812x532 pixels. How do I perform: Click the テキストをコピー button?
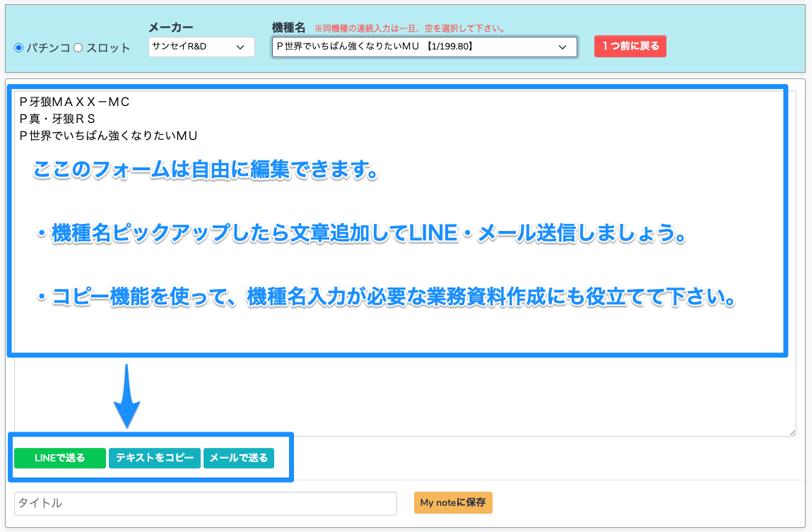(x=154, y=458)
